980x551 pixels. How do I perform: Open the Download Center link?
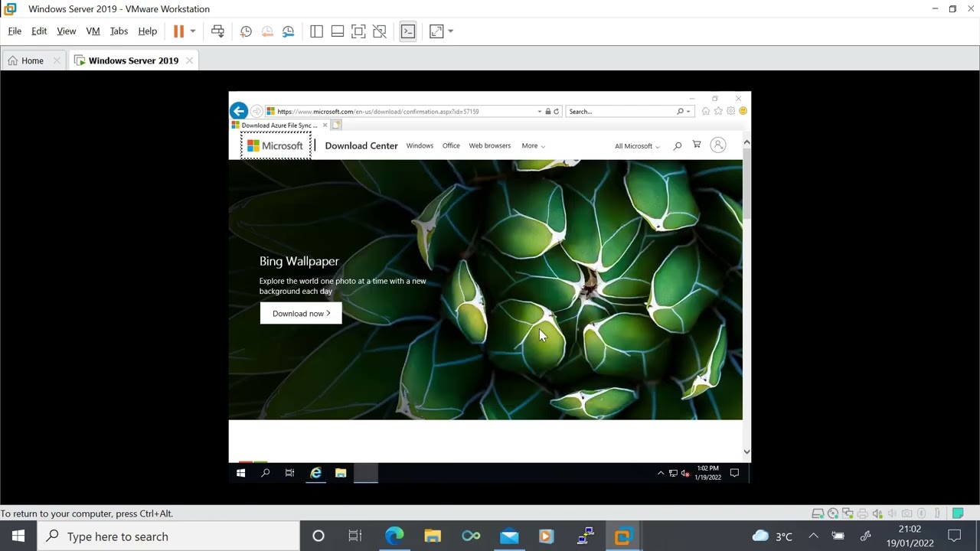361,145
